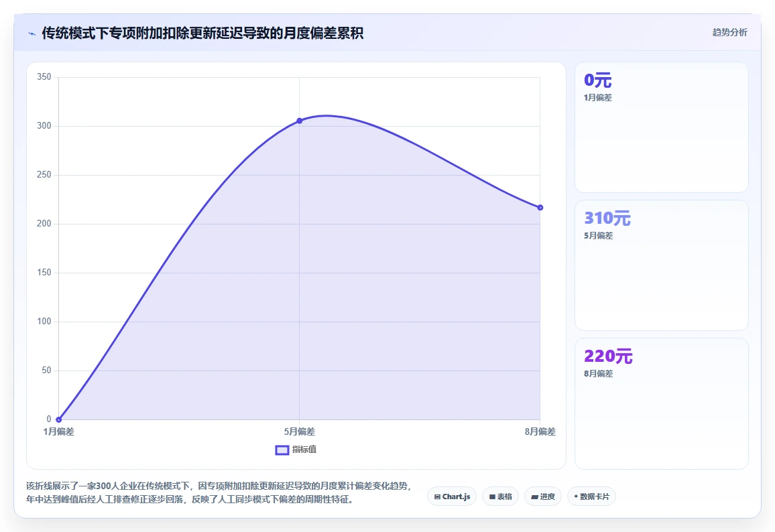The image size is (775, 532).
Task: Click the 220元 value card
Action: pyautogui.click(x=661, y=403)
